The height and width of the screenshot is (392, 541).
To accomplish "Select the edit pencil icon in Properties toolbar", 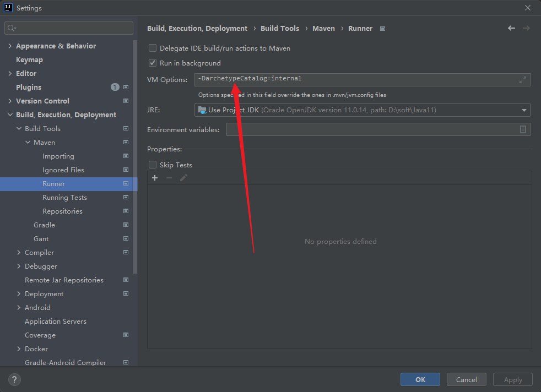I will click(185, 177).
